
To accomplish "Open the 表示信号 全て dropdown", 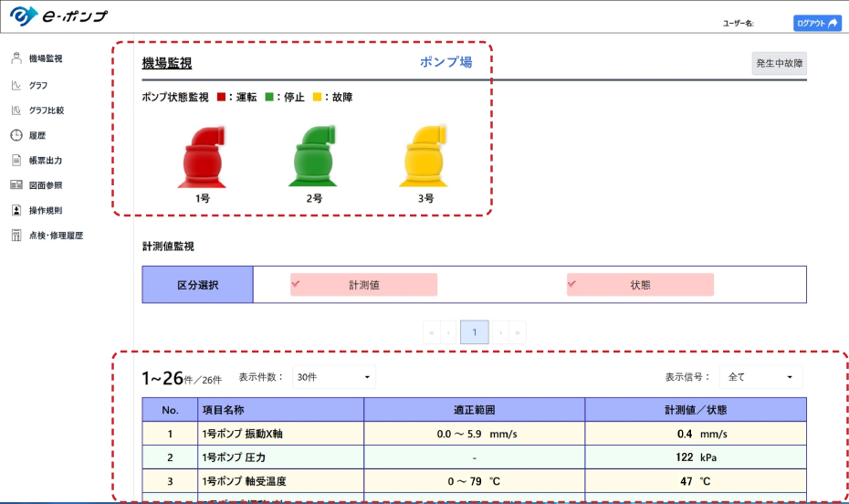I will click(760, 376).
